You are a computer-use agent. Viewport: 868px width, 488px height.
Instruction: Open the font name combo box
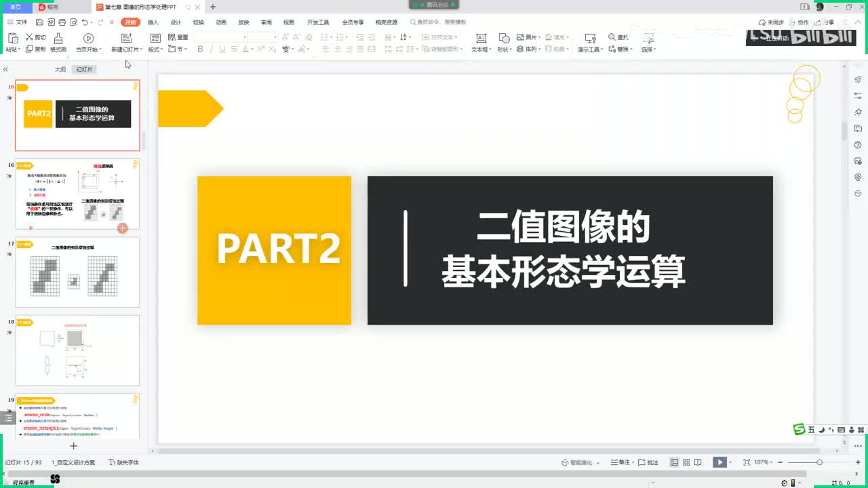click(x=220, y=37)
